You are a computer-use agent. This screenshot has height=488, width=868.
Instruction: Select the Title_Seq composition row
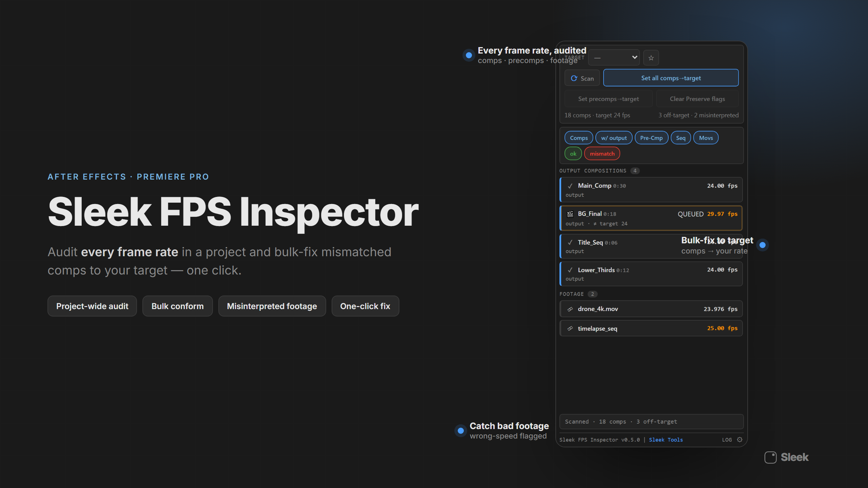[x=651, y=246]
